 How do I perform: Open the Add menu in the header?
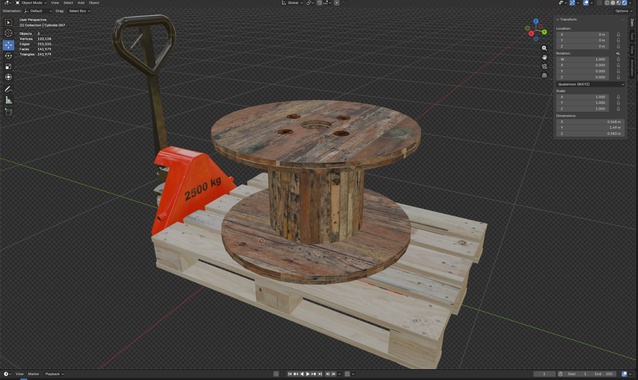pos(81,3)
